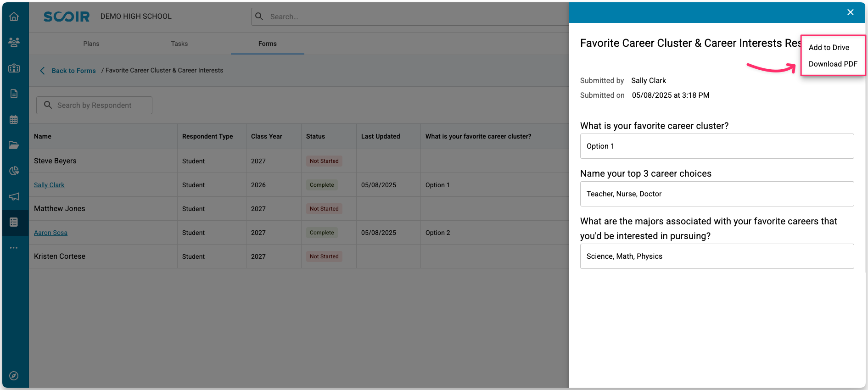Open Sally Clark's response link
Image resolution: width=868 pixels, height=390 pixels.
(x=49, y=185)
